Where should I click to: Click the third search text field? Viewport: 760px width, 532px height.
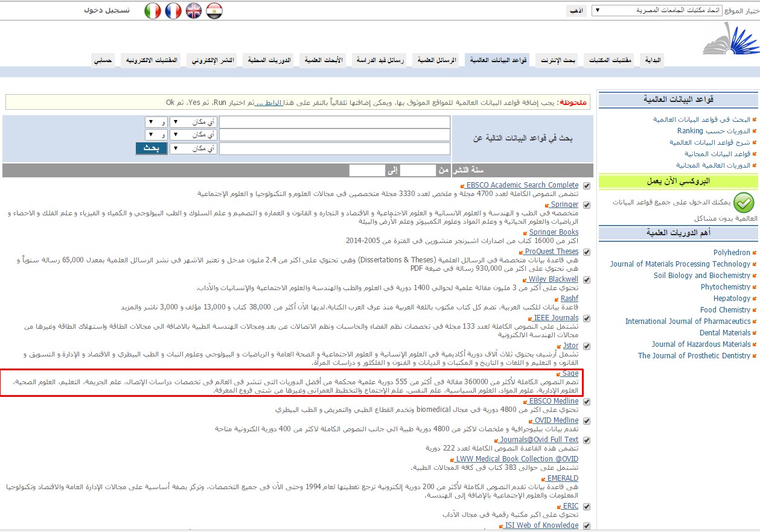(x=334, y=148)
